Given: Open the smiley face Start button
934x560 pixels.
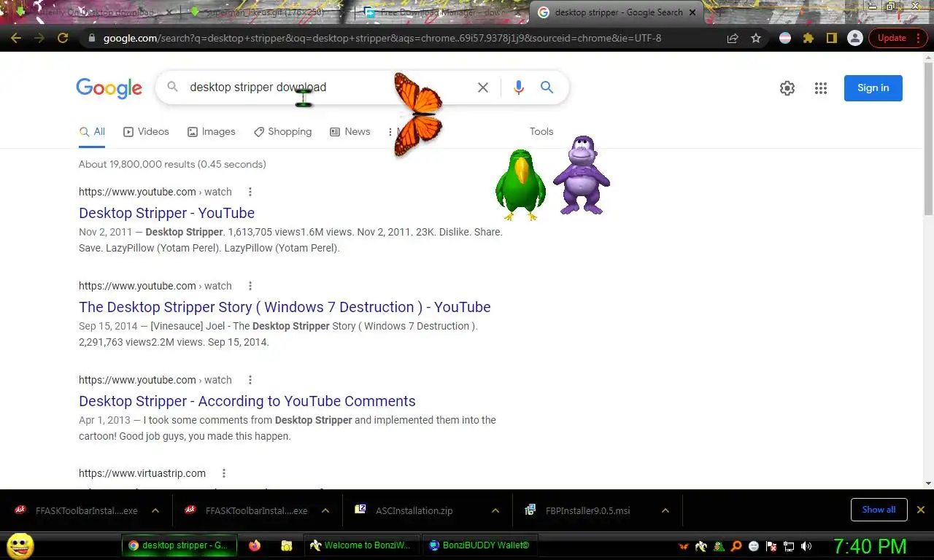Looking at the screenshot, I should (x=20, y=545).
